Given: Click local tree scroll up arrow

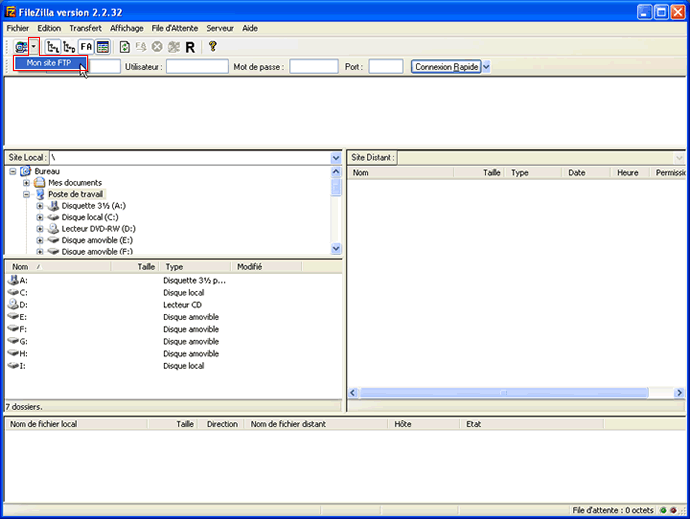Looking at the screenshot, I should [336, 172].
